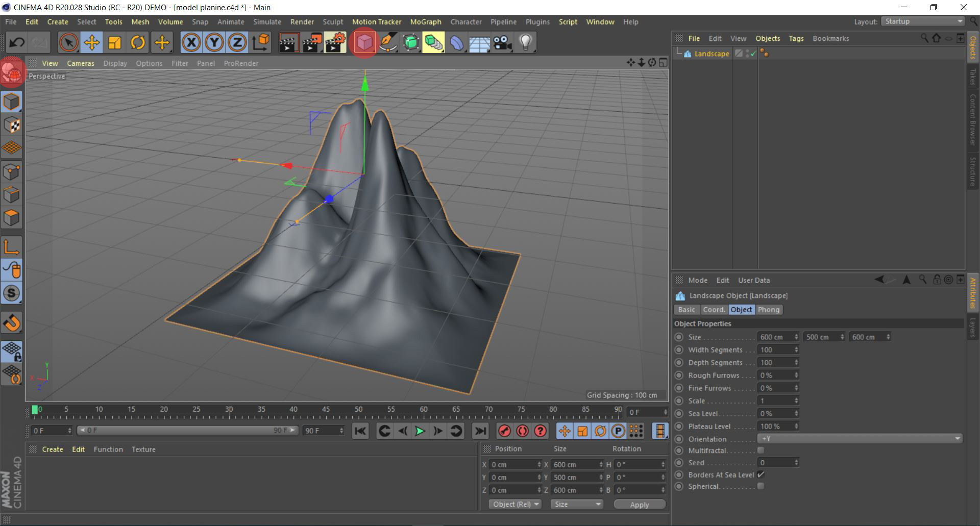
Task: Toggle X axis lock
Action: tap(191, 42)
